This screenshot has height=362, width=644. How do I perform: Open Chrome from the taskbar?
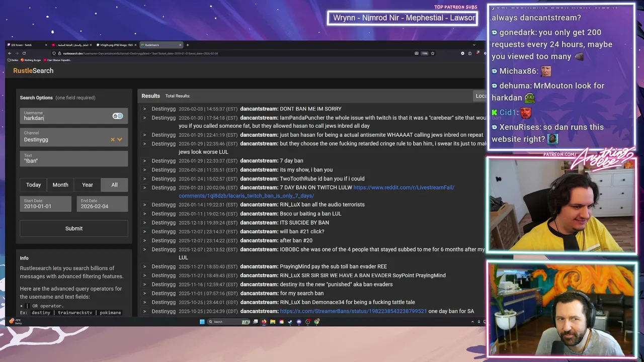point(316,322)
